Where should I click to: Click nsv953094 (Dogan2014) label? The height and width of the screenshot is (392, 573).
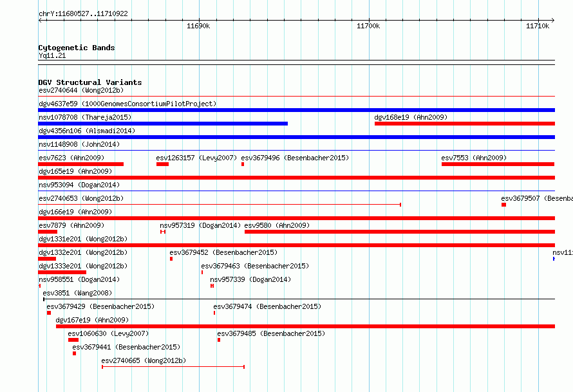point(79,185)
